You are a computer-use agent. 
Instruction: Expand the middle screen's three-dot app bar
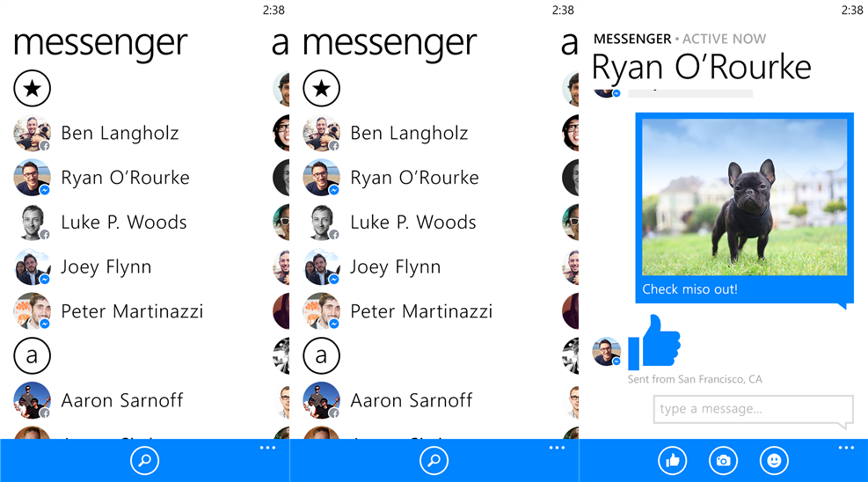click(x=557, y=448)
